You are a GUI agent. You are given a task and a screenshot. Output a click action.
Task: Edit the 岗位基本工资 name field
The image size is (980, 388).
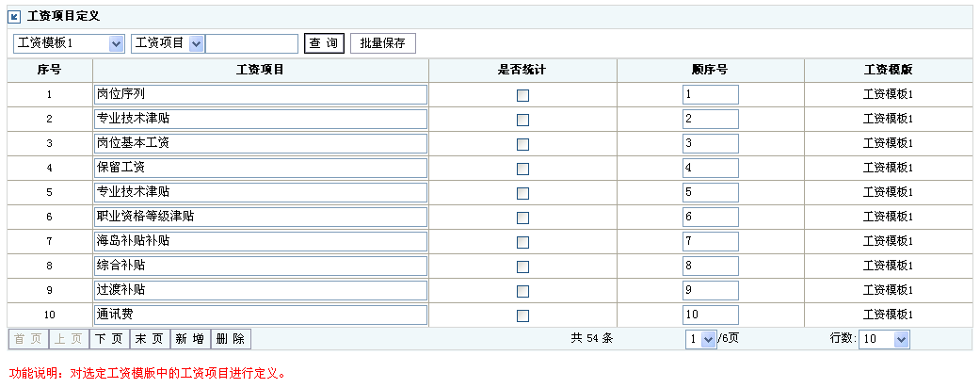[261, 143]
